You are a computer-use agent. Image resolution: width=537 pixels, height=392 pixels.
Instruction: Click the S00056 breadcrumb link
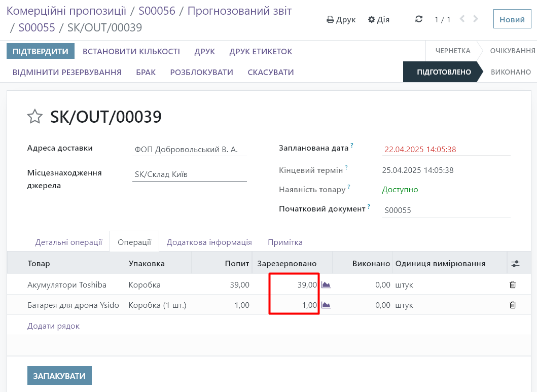point(157,11)
